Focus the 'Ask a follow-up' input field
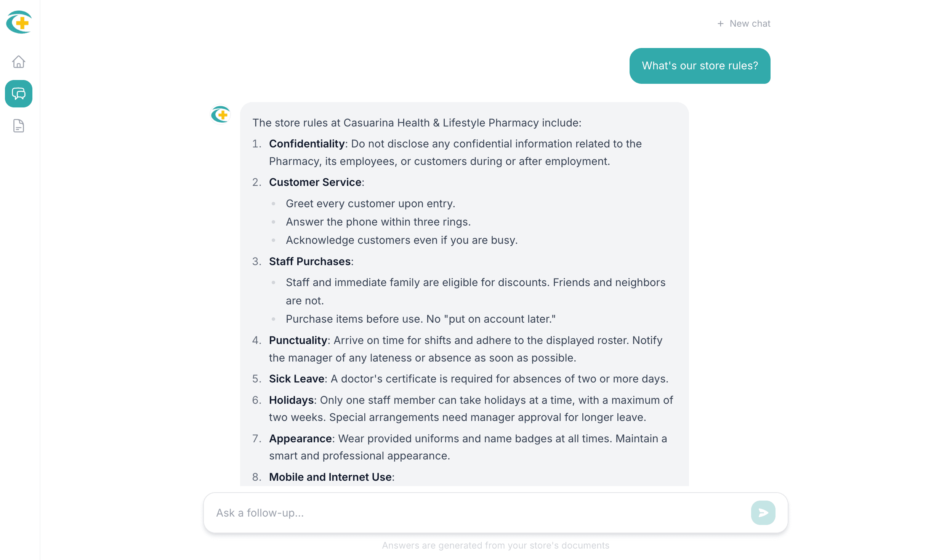This screenshot has height=560, width=939. 476,513
